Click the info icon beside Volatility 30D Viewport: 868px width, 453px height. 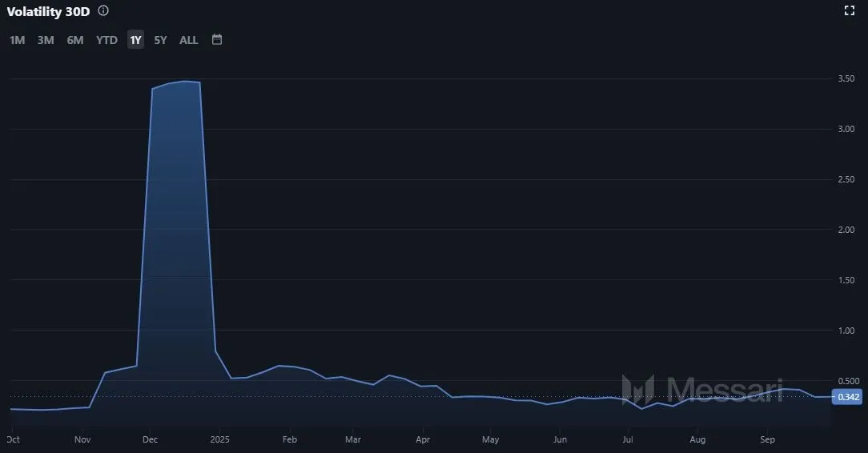[x=103, y=11]
